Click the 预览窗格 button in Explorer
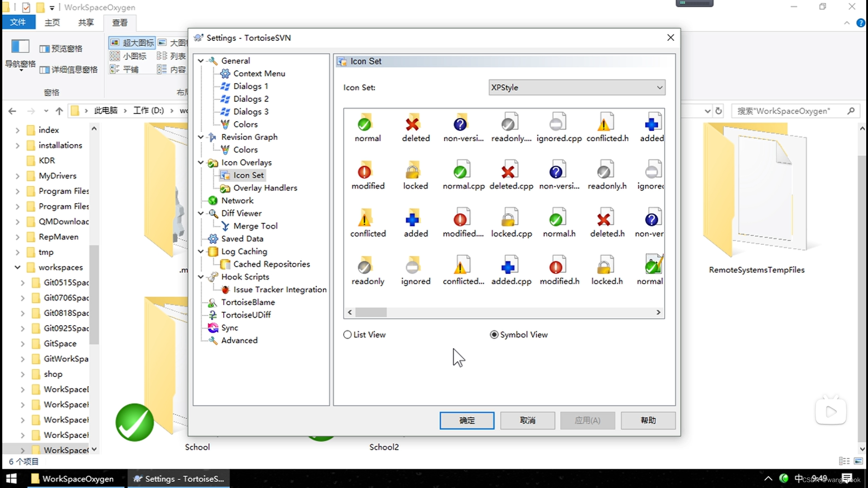Screen dimensions: 868x488 [x=61, y=48]
